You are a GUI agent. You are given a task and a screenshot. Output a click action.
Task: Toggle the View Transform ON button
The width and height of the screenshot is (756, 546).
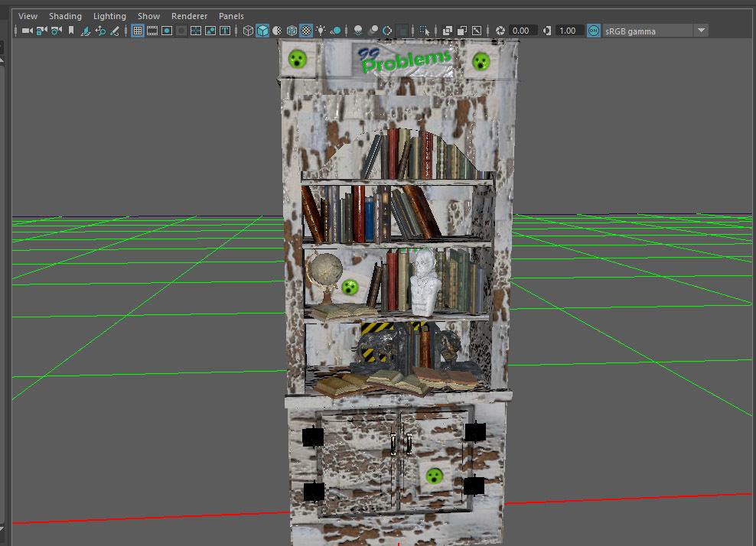tap(594, 31)
